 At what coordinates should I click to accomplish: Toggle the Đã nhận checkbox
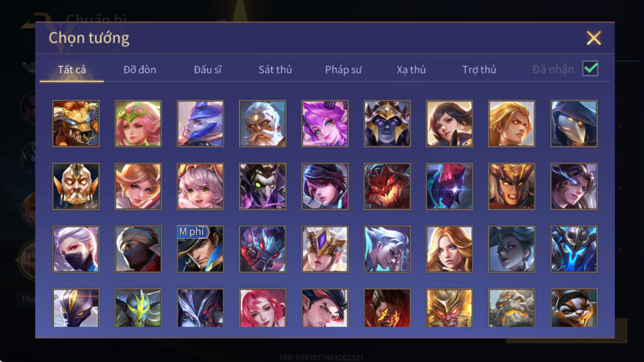[x=590, y=69]
